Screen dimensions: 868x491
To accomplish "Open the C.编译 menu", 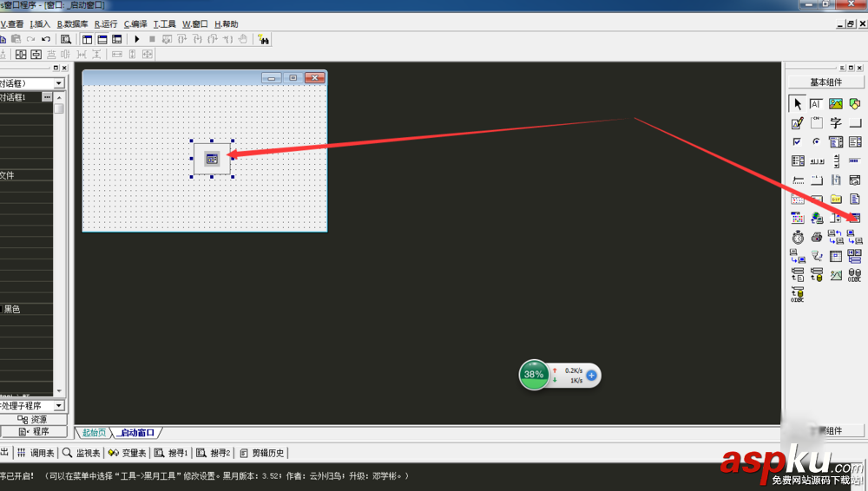I will pos(135,23).
